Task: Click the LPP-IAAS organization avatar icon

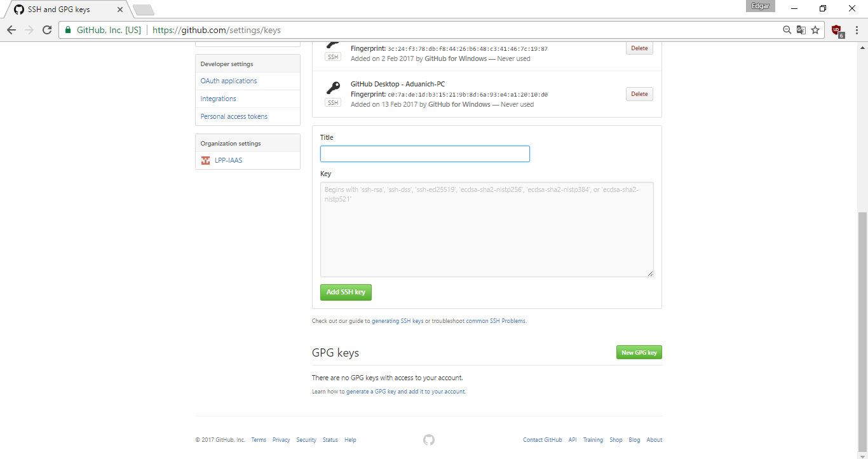Action: click(205, 160)
